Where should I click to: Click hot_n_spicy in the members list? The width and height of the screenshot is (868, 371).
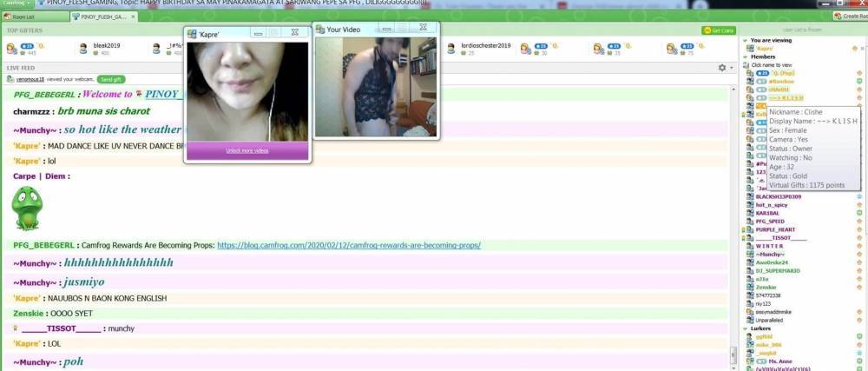click(771, 205)
